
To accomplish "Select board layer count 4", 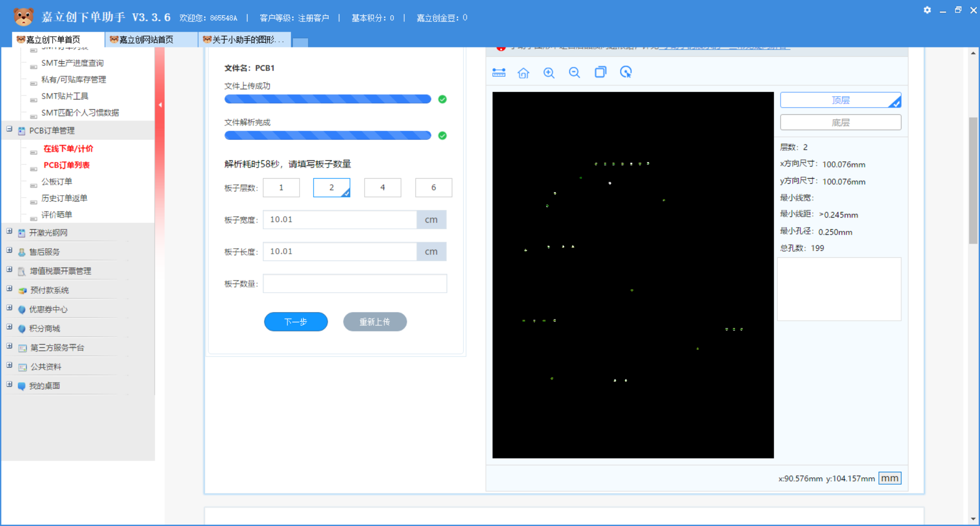I will (383, 187).
